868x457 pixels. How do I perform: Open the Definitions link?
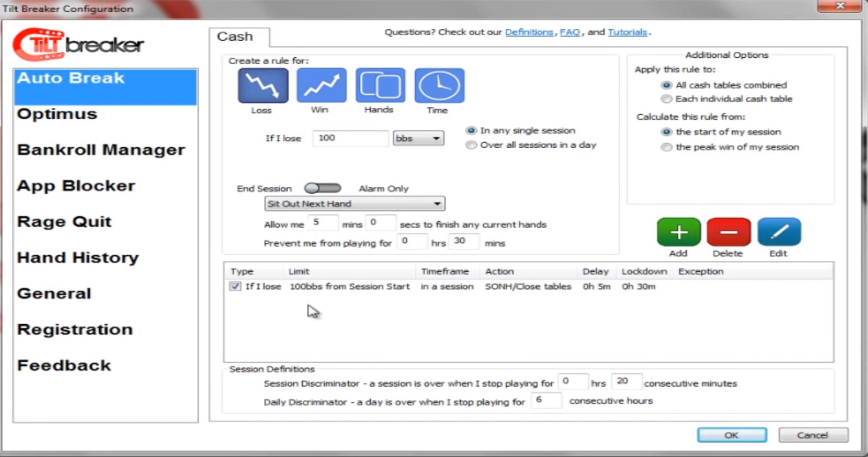click(529, 32)
